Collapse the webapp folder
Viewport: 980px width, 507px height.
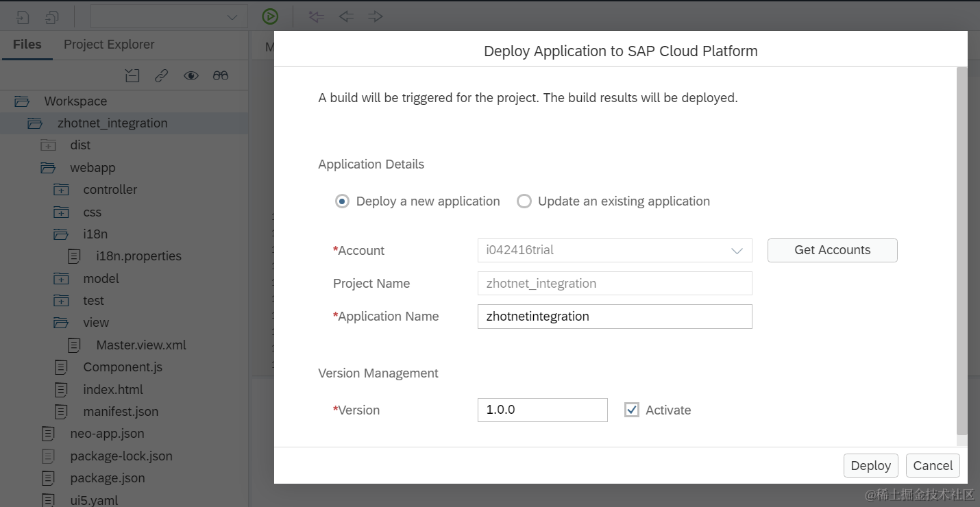[48, 168]
